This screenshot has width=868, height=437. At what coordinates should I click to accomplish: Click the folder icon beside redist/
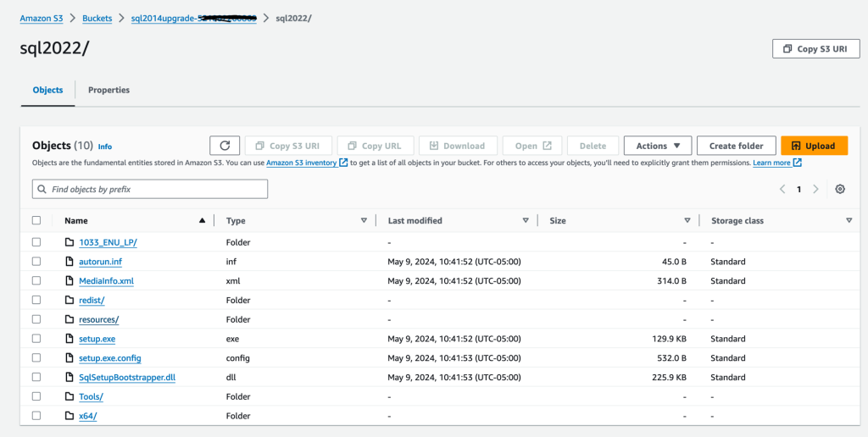pos(70,301)
